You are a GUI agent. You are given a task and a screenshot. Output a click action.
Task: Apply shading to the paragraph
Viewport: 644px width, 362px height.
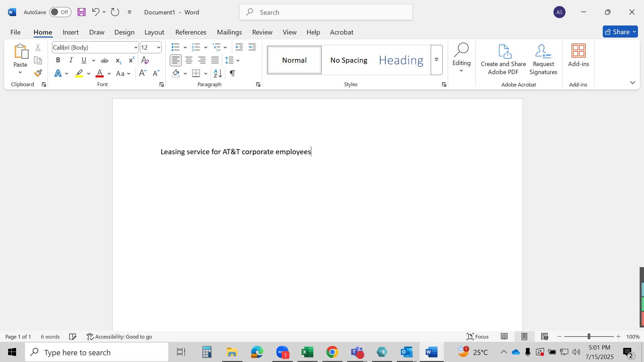click(176, 73)
